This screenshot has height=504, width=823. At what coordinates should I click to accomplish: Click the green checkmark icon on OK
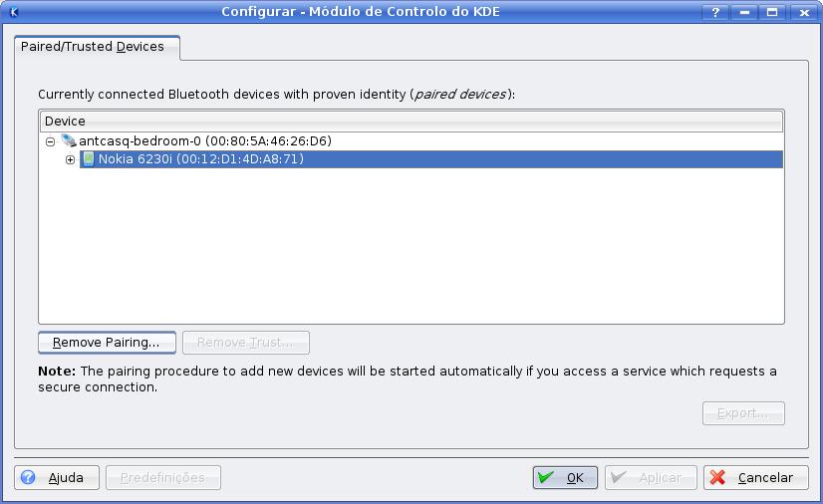pos(545,477)
